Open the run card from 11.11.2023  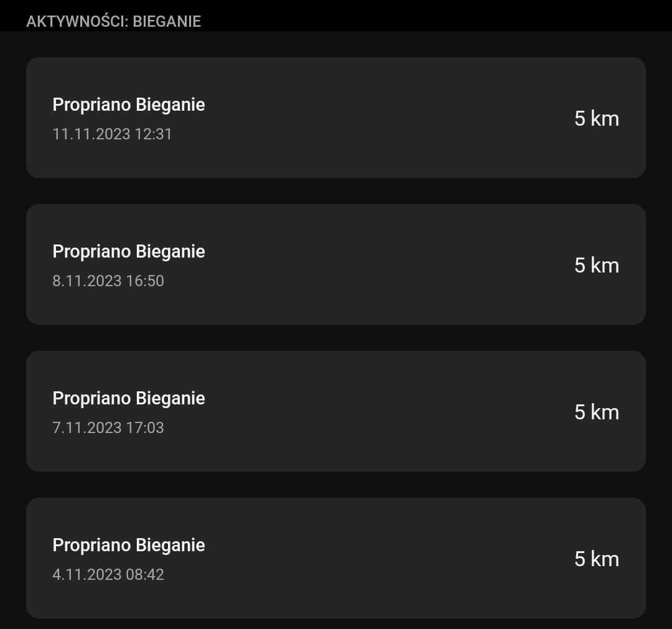pos(335,118)
